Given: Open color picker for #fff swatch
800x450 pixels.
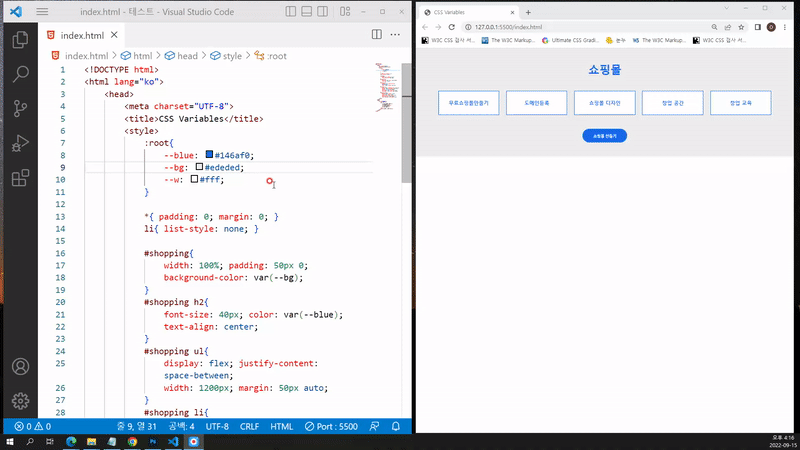Looking at the screenshot, I should click(194, 179).
